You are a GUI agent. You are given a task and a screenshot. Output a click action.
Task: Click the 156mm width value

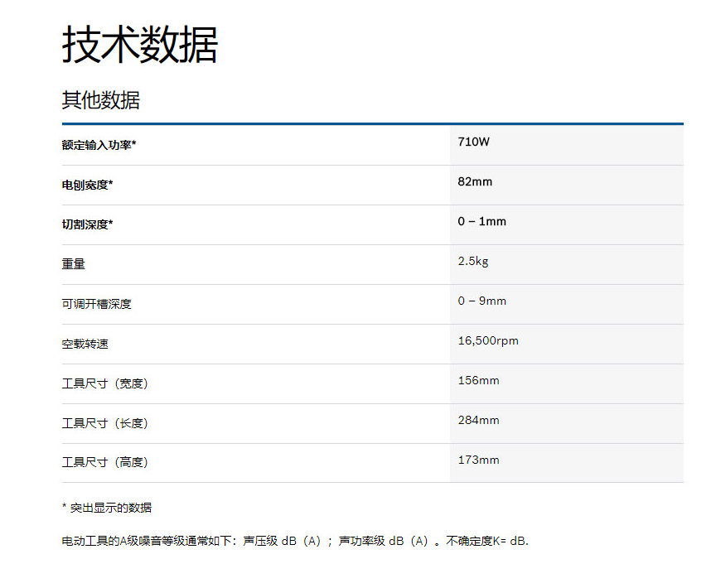[x=478, y=380]
